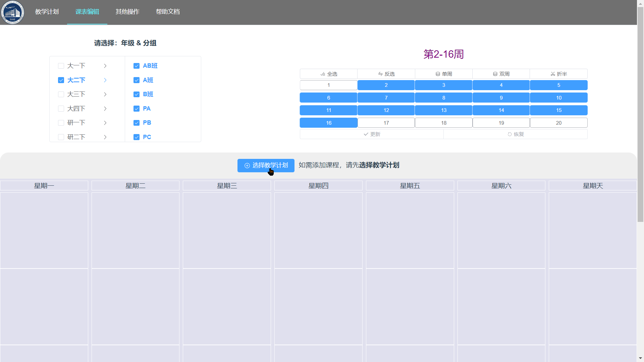Check the 大一下 checkbox
644x362 pixels.
click(61, 66)
